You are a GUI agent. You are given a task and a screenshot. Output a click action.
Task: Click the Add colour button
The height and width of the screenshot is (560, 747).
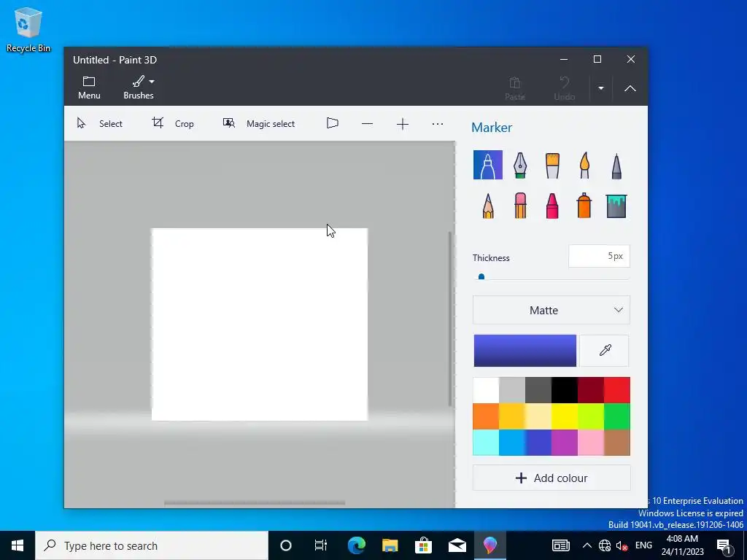point(551,478)
